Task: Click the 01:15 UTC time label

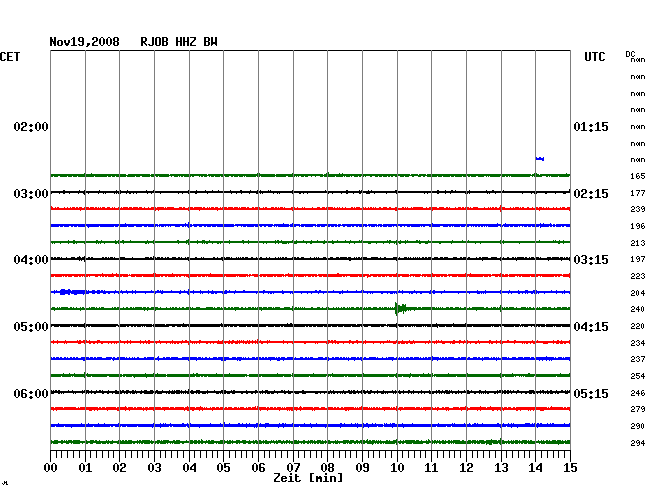Action: (591, 127)
